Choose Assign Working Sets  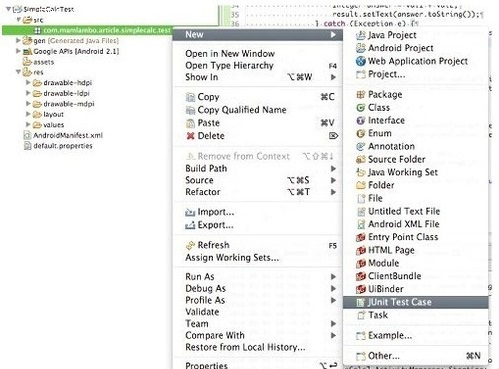(232, 258)
